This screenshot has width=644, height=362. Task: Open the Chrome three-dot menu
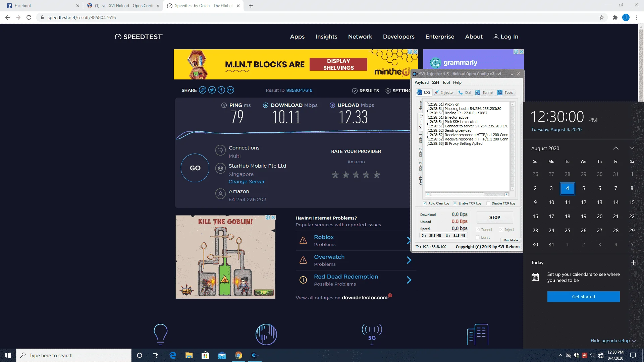(x=637, y=17)
